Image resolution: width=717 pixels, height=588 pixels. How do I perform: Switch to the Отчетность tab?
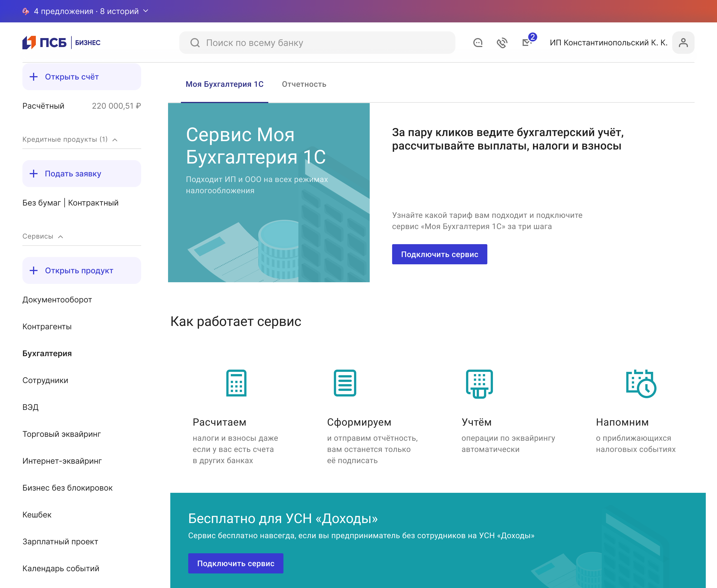[304, 84]
